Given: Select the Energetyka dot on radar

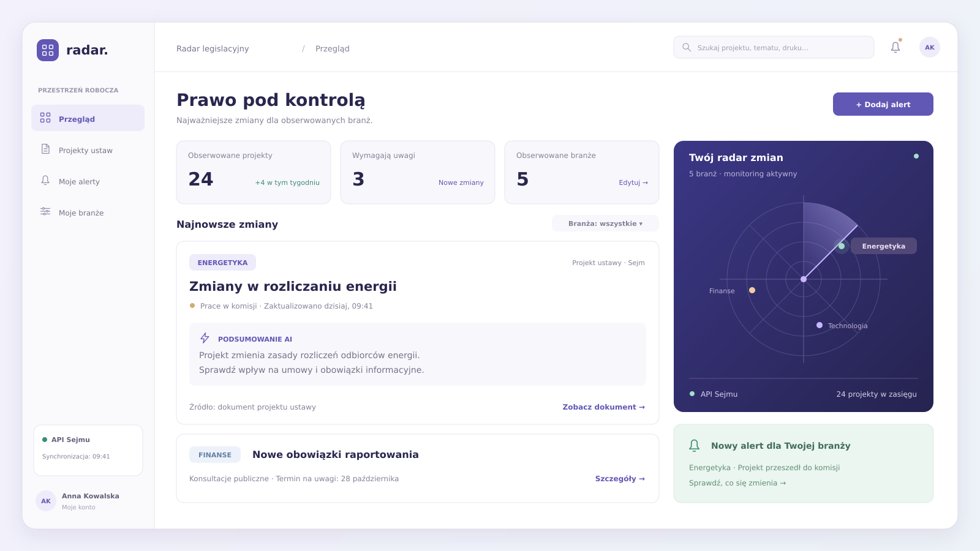Looking at the screenshot, I should click(842, 246).
